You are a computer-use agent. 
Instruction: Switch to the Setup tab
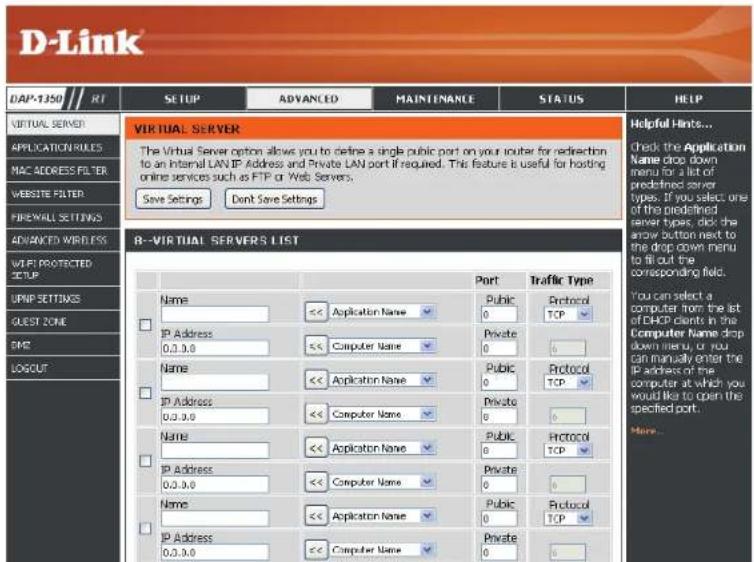182,99
